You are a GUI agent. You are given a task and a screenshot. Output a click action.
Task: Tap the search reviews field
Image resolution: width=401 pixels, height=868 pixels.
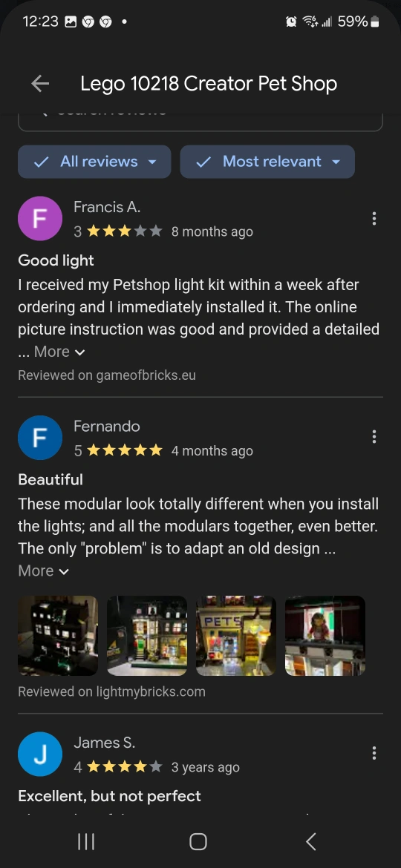pos(200,121)
